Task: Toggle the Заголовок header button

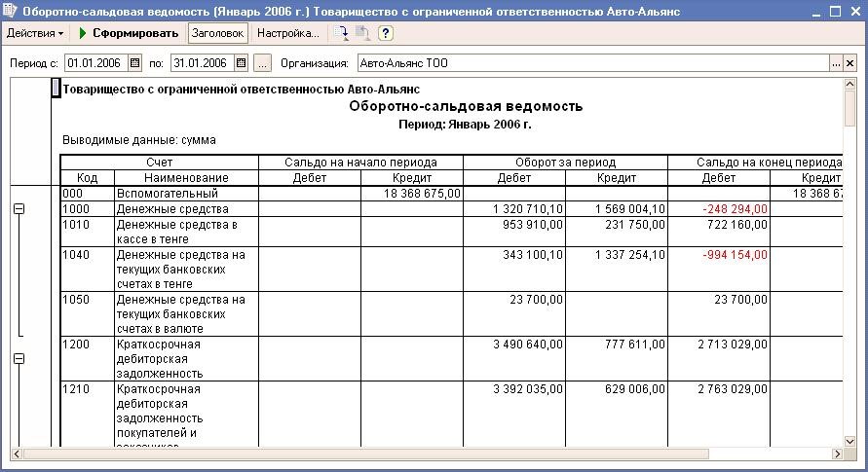Action: pyautogui.click(x=217, y=33)
